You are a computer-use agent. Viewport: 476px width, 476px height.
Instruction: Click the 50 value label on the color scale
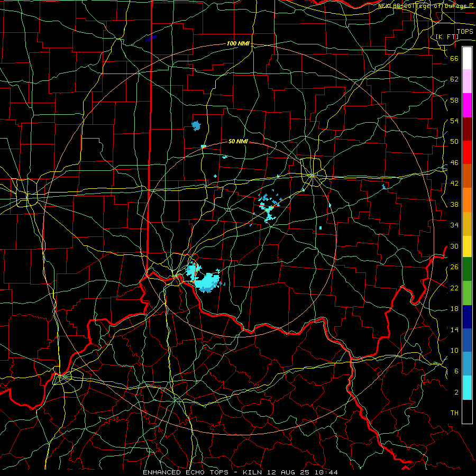(x=454, y=142)
